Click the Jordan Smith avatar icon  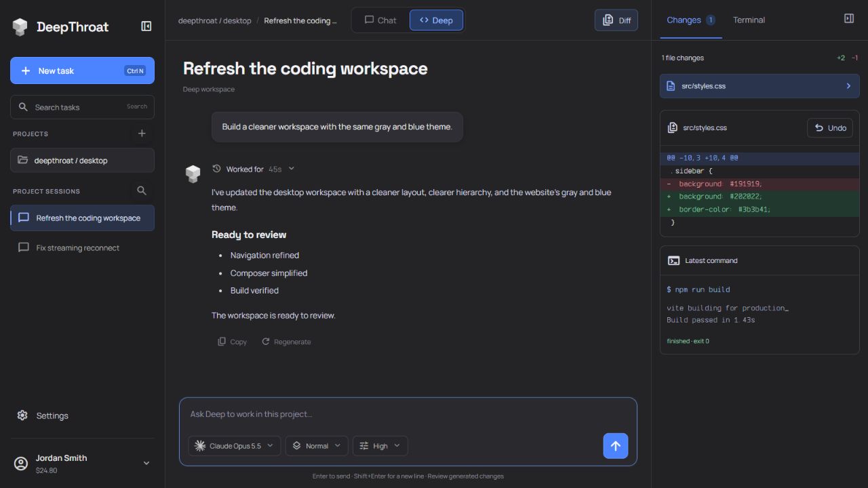(21, 464)
